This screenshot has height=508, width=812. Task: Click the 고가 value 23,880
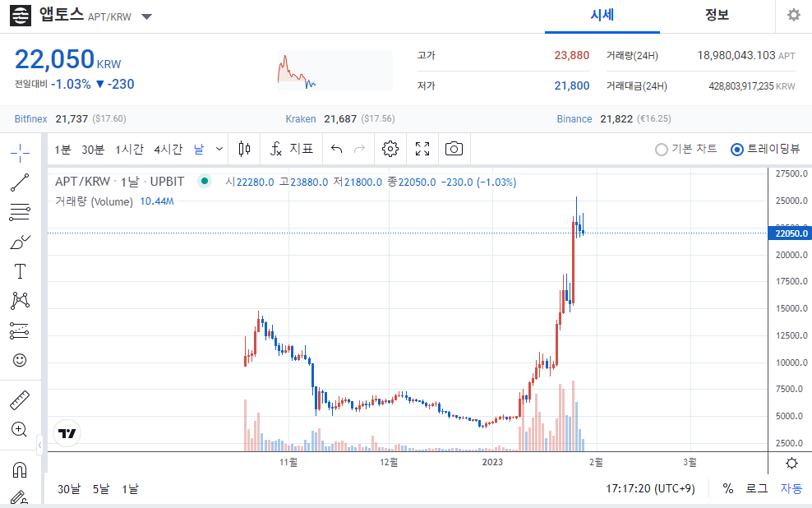572,55
